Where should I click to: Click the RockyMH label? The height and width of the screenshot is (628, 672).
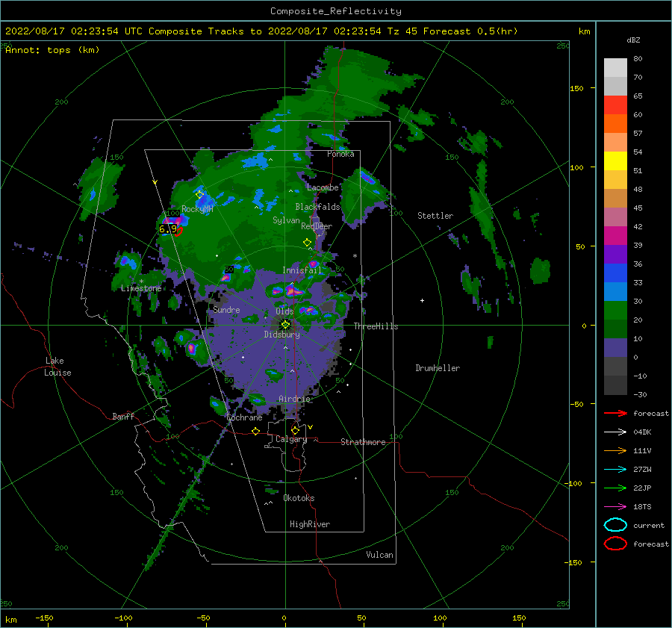click(x=197, y=209)
